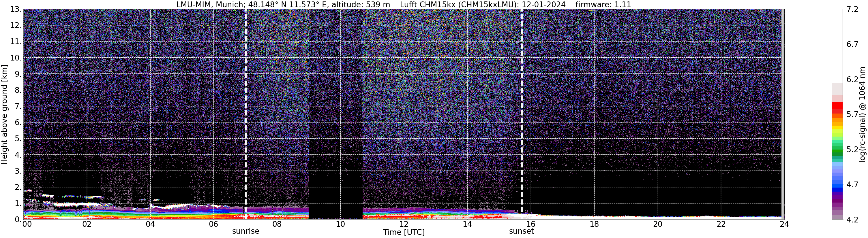Click the x-axis tick label '04'
Viewport: 868px width, 238px height.
(150, 224)
